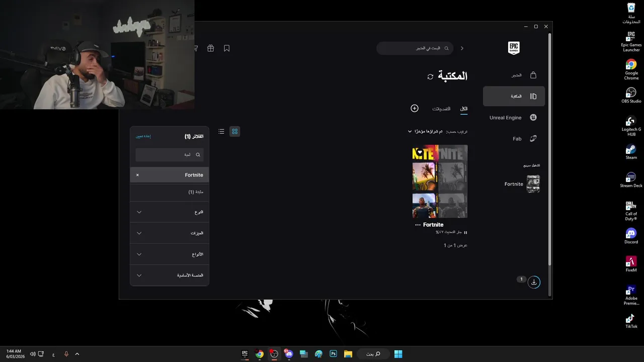Open the gift icon in top bar

[211, 48]
